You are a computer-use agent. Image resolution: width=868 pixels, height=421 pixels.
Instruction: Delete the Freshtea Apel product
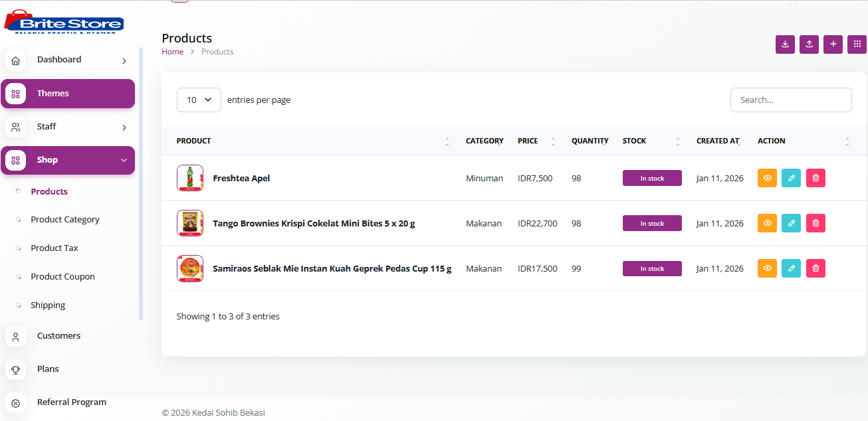pyautogui.click(x=815, y=178)
